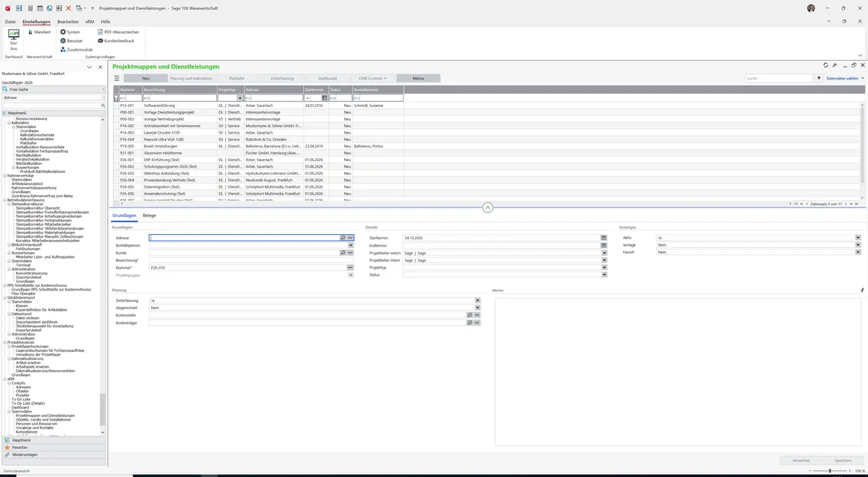Open the Favorit Ja/Nein dropdown

858,252
